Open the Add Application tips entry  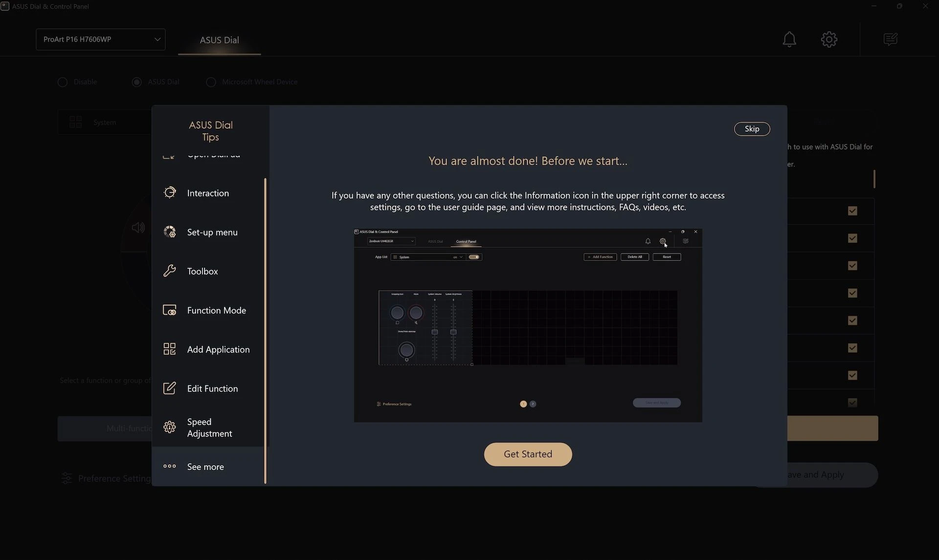tap(208, 349)
